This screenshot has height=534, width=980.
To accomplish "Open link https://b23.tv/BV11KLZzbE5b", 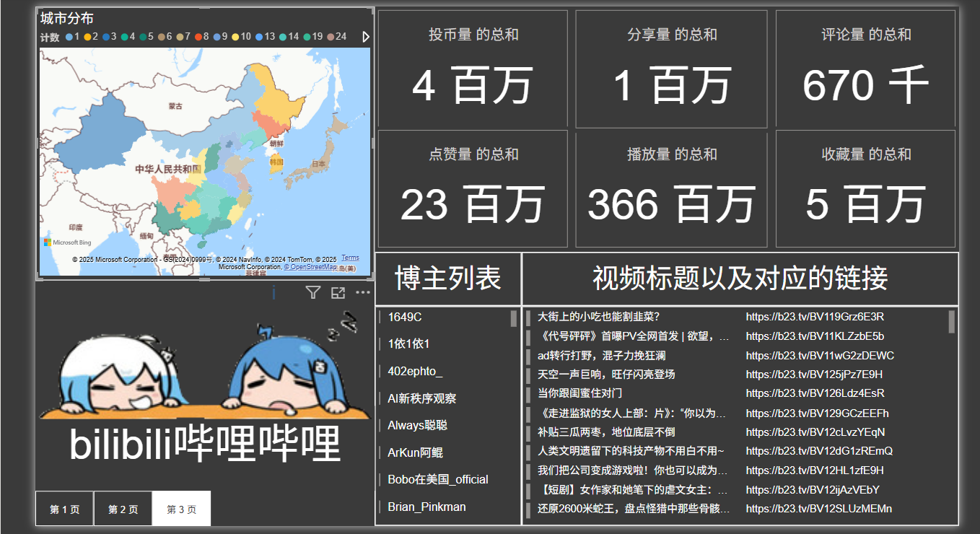I will click(815, 336).
